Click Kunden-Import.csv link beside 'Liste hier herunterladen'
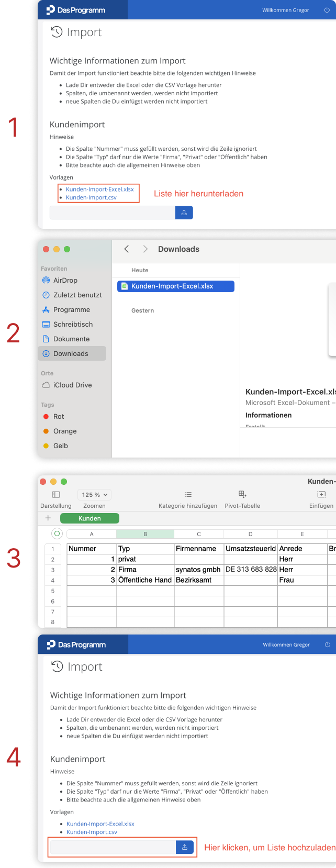Screen dimensions: 336x868 click(91, 198)
